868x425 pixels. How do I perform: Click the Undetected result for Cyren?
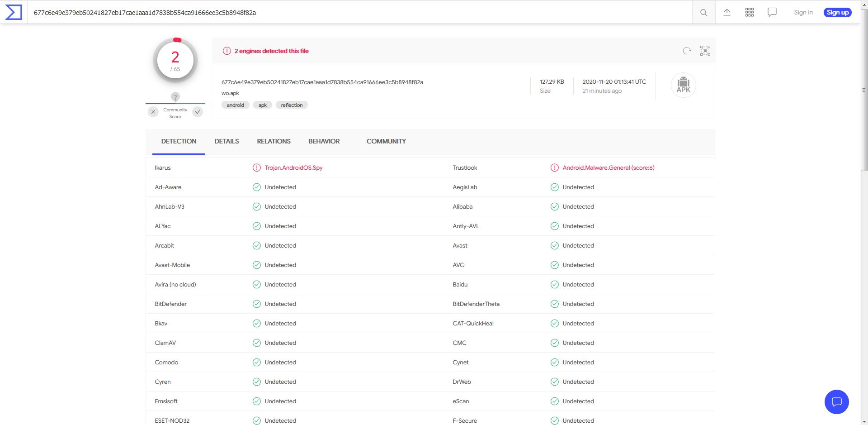(280, 382)
